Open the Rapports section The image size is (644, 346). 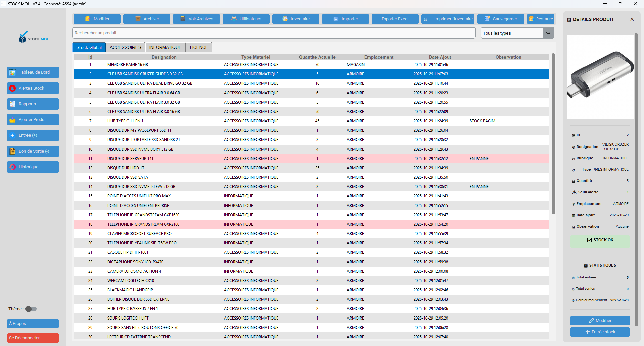pos(33,104)
